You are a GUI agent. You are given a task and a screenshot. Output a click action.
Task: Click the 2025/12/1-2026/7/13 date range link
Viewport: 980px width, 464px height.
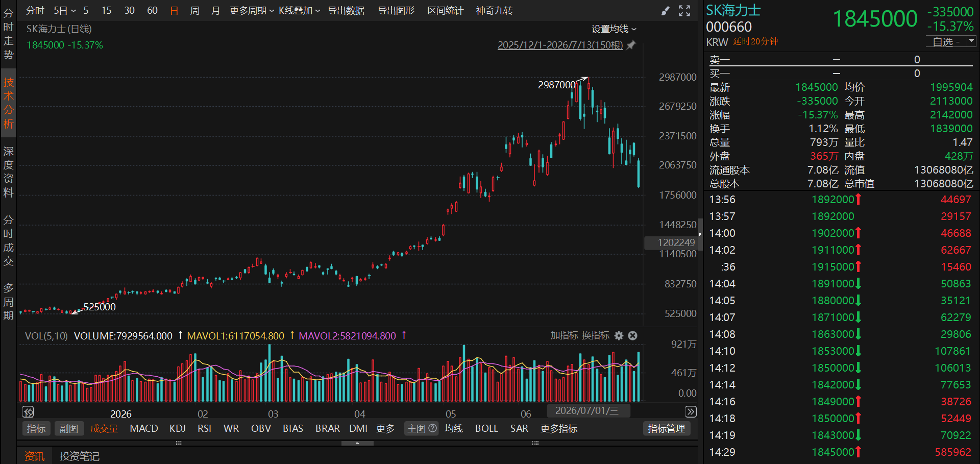click(x=560, y=45)
